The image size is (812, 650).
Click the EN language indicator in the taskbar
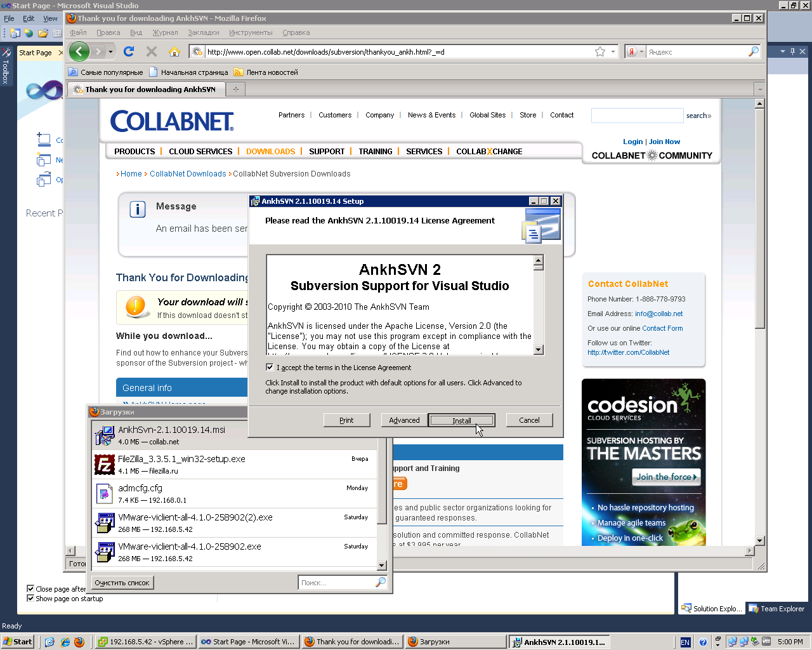(685, 642)
